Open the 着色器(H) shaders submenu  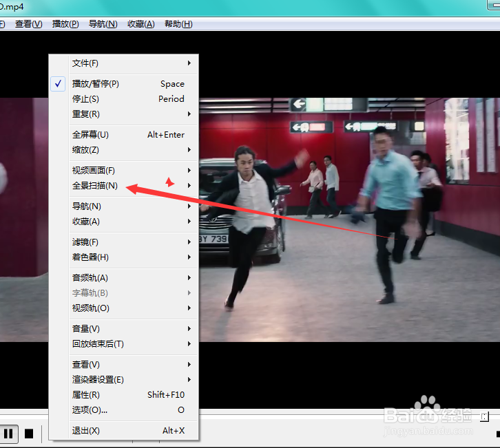(x=124, y=257)
